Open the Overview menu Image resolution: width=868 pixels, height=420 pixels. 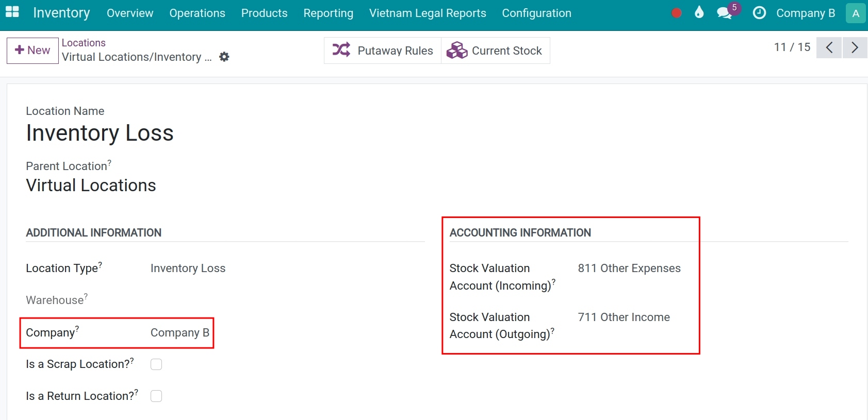(130, 13)
